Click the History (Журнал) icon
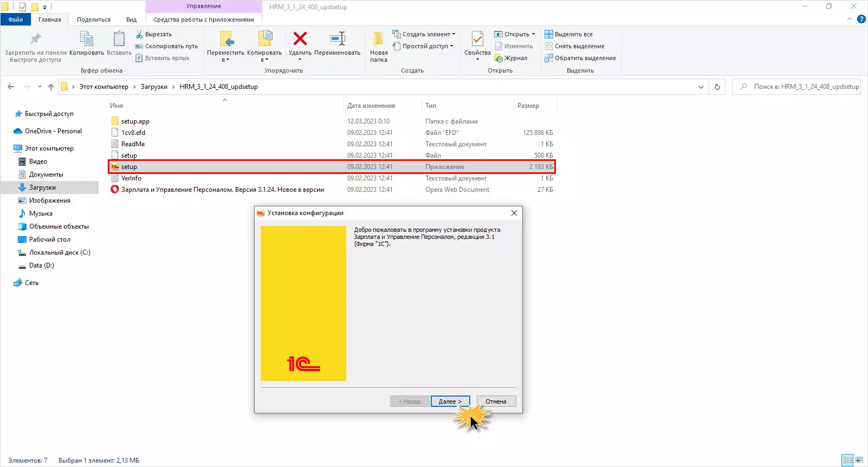The width and height of the screenshot is (868, 467). (499, 58)
